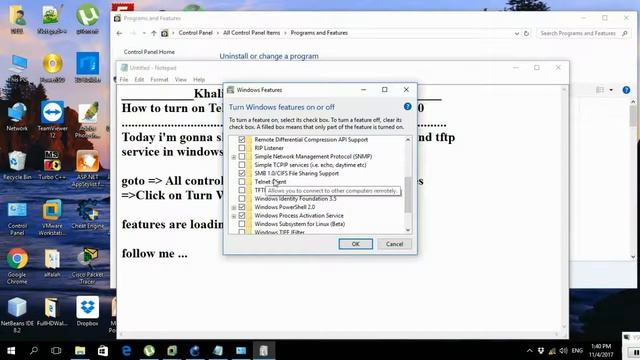Click the Search Programs and Features box
Screen dimensions: 640x360
coord(583,33)
